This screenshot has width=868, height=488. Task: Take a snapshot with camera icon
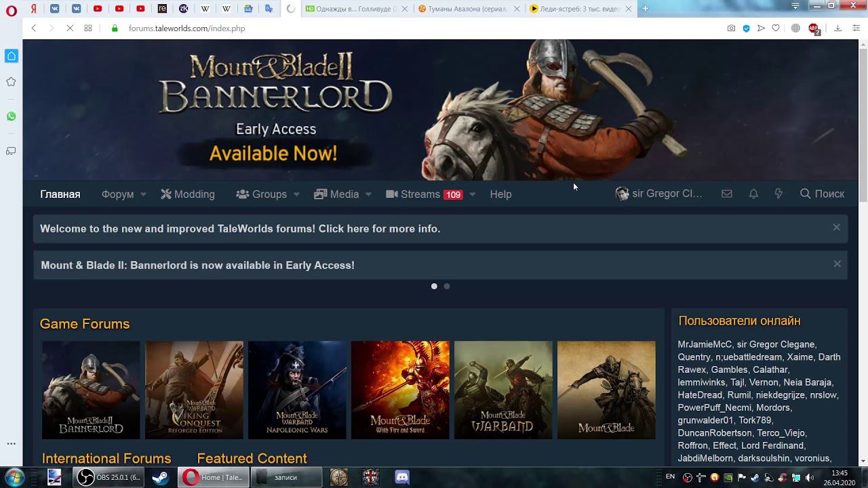731,28
